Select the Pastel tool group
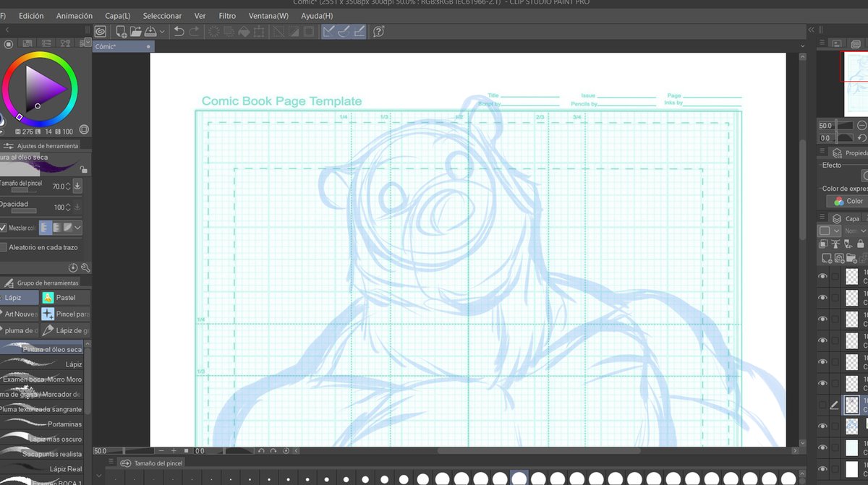This screenshot has width=868, height=485. coord(65,298)
